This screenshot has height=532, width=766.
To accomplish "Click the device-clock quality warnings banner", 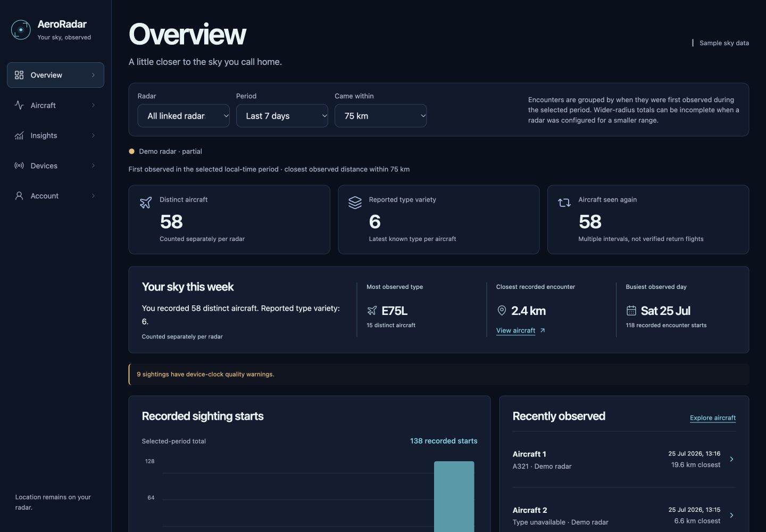I will point(438,375).
